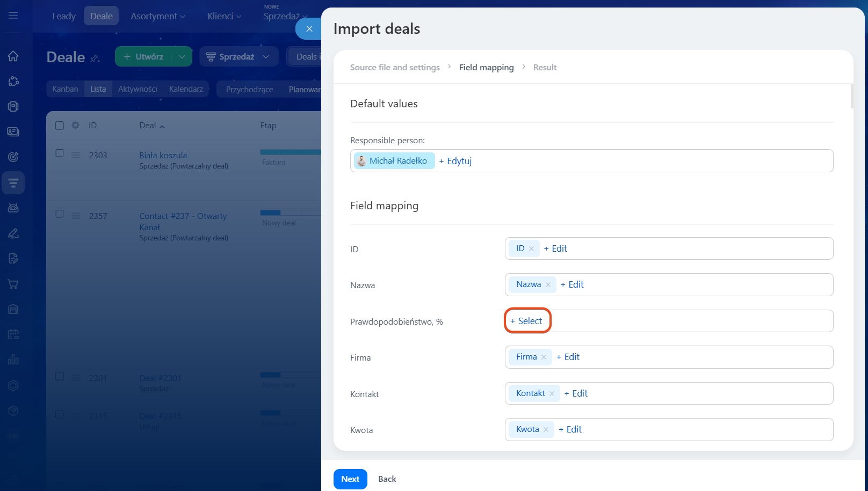The height and width of the screenshot is (491, 868).
Task: Remove the Nazwa mapping tag
Action: click(x=548, y=285)
